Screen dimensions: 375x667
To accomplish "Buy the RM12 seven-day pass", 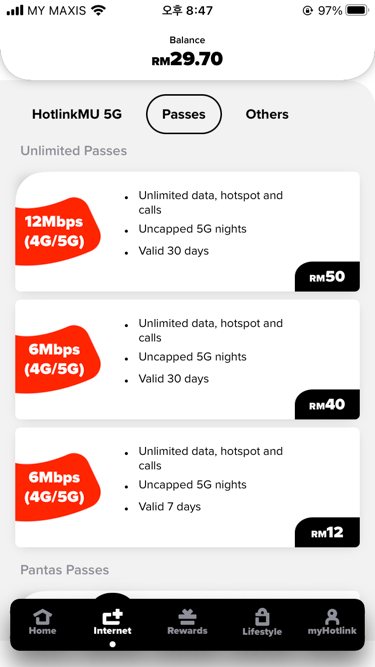I will 327,532.
